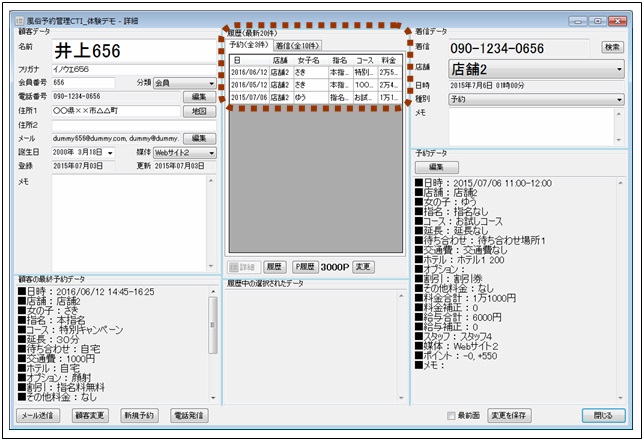
Task: Click the 新規予約 button
Action: 139,415
